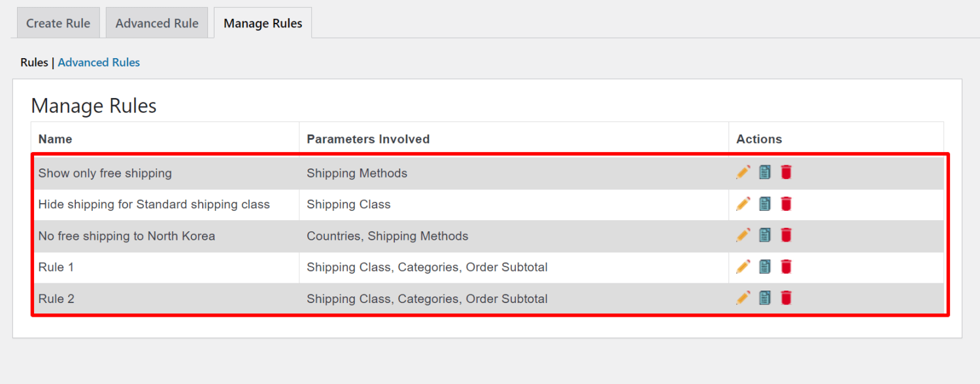The height and width of the screenshot is (384, 980).
Task: Delete the 'Show only free shipping' rule
Action: [x=786, y=172]
